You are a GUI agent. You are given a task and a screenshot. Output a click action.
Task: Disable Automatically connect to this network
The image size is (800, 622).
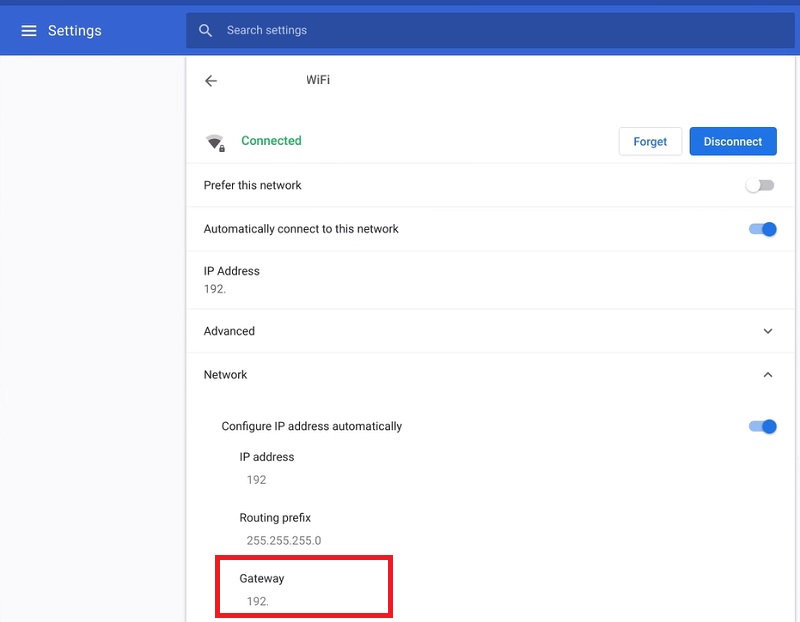point(763,228)
